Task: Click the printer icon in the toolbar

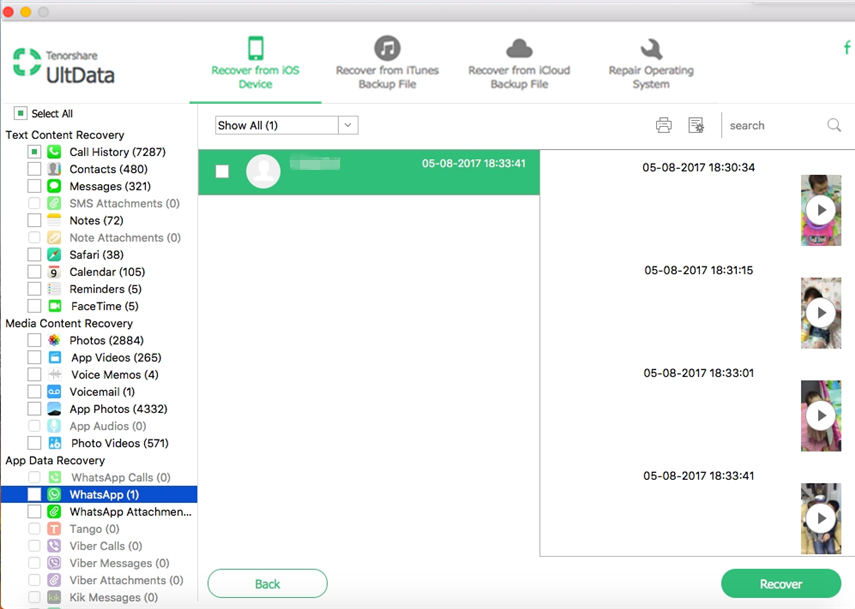Action: [664, 125]
